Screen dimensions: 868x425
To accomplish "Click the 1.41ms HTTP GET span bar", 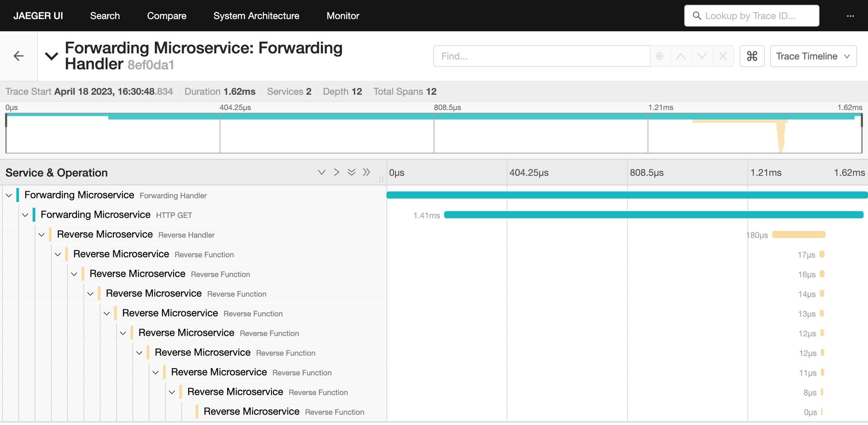I will 653,215.
